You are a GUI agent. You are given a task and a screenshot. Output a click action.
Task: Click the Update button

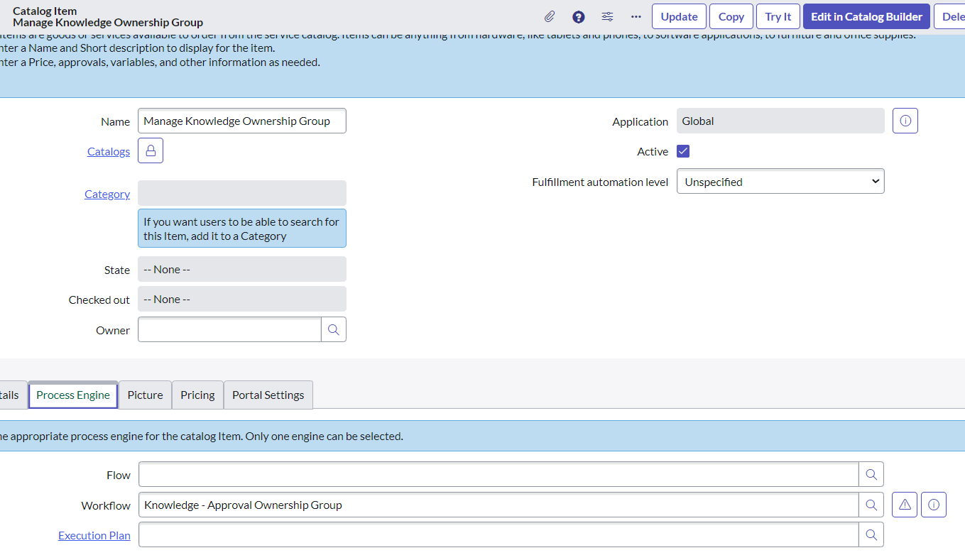(679, 16)
